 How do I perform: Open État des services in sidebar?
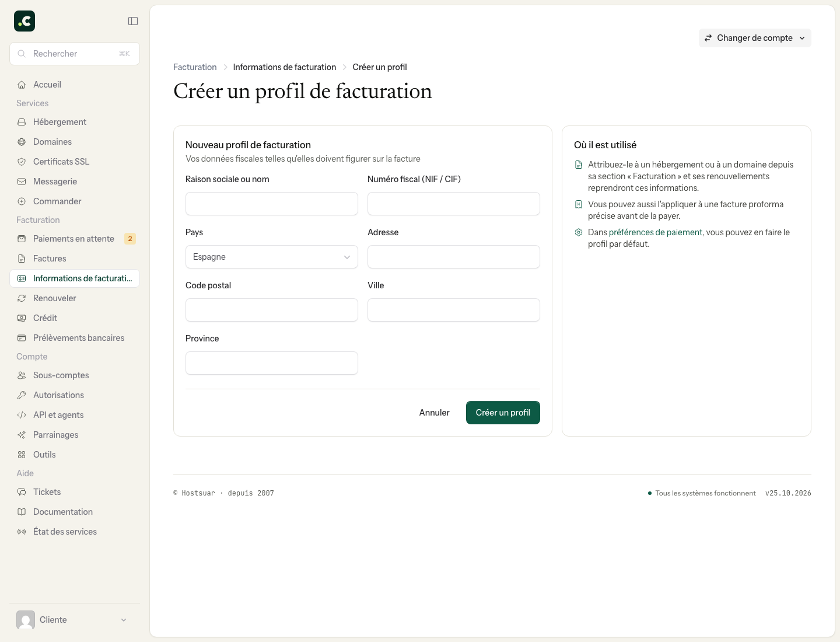pos(75,532)
